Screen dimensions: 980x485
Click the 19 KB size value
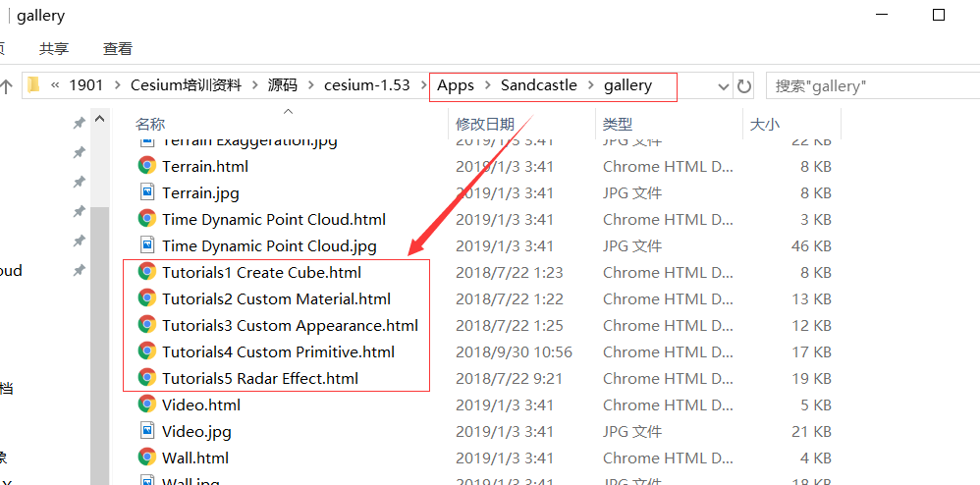(x=811, y=378)
